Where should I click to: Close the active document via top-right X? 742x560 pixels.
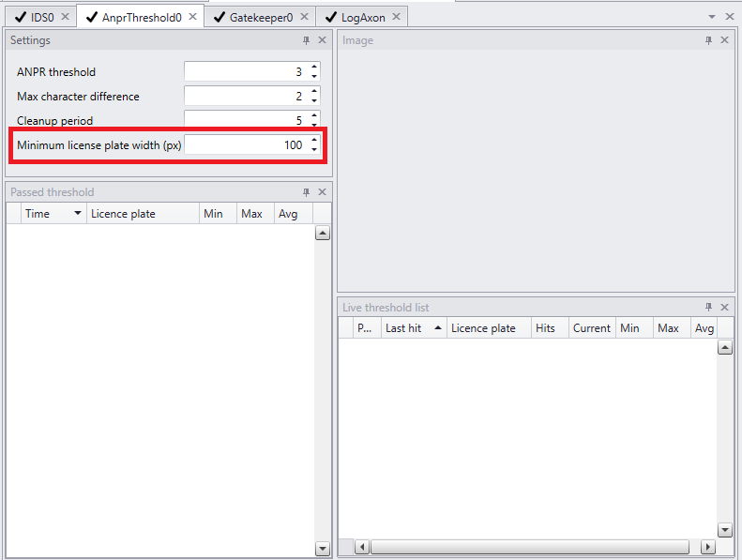point(730,17)
